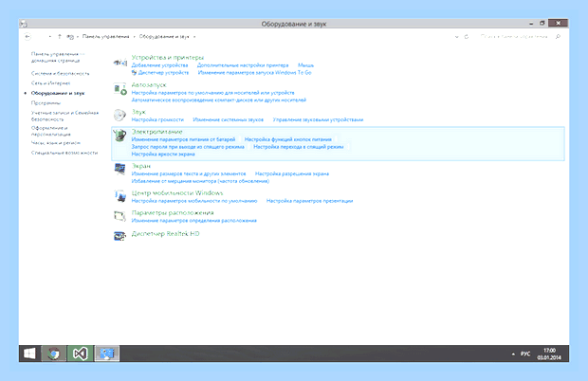Image resolution: width=588 pixels, height=381 pixels.
Task: Open the Windows Start button
Action: tap(29, 354)
